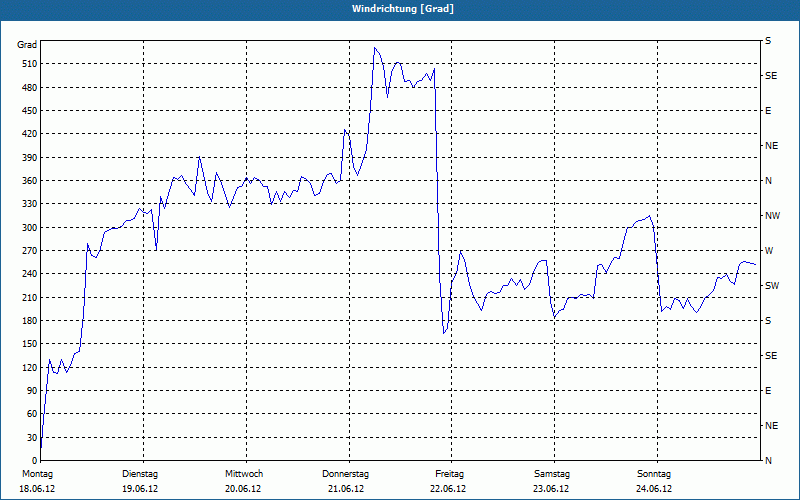Click the "W" compass label
Viewport: 800px width, 500px height.
click(769, 251)
